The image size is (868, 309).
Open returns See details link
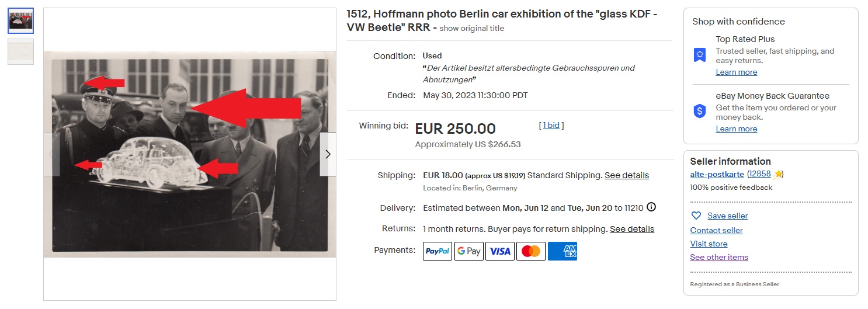click(632, 229)
